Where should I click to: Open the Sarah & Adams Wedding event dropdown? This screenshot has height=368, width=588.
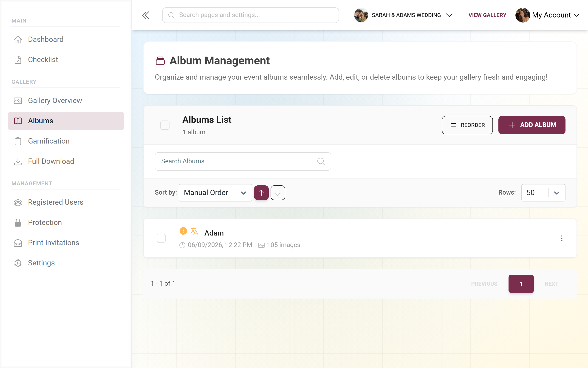pyautogui.click(x=403, y=15)
